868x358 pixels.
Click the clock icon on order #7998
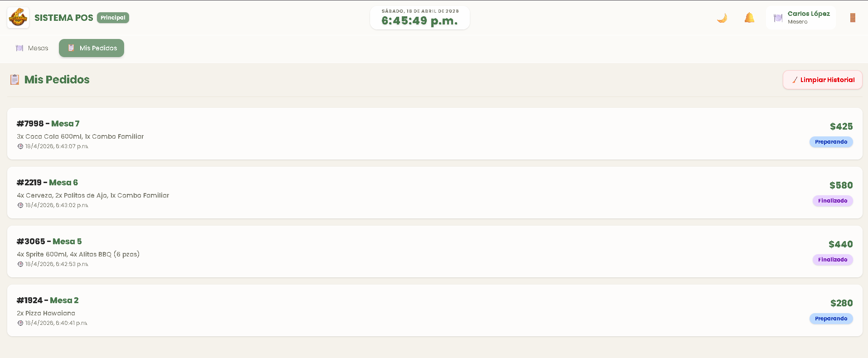tap(20, 146)
